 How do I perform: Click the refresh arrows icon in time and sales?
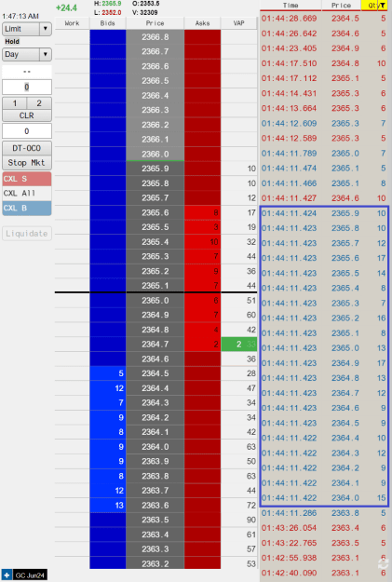[384, 563]
